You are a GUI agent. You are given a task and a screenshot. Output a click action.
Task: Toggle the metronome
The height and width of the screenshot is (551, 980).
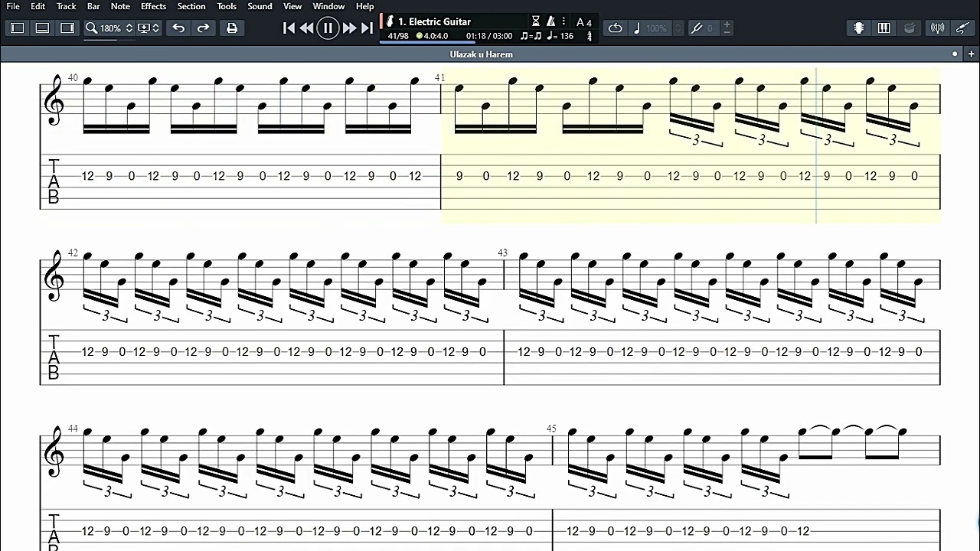(550, 21)
